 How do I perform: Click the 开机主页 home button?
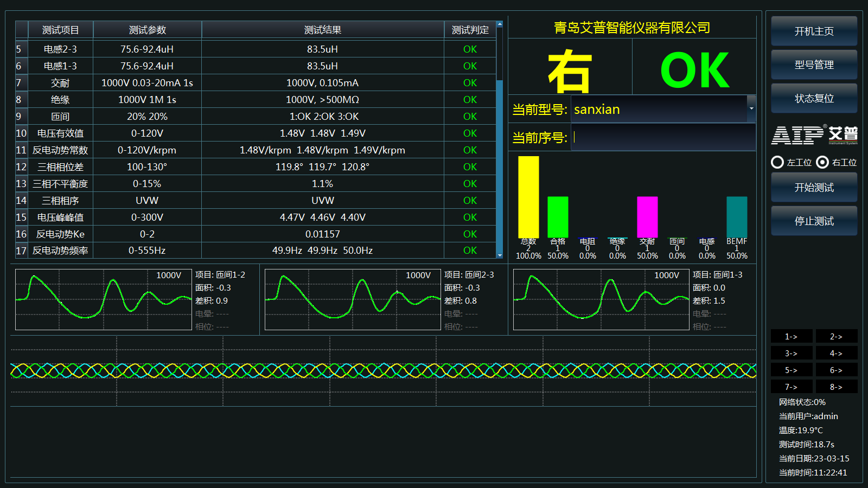coord(813,31)
